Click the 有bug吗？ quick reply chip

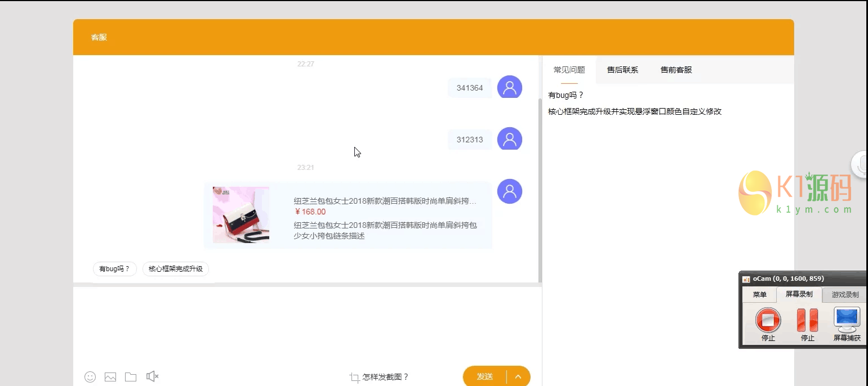115,269
